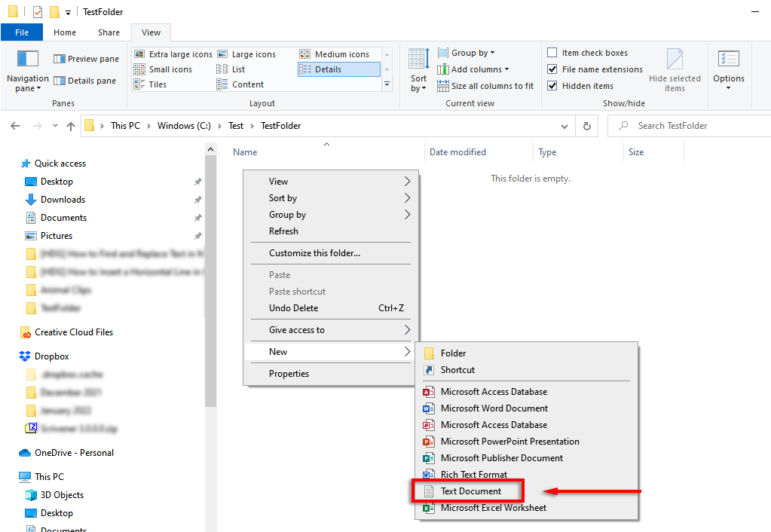771x532 pixels.
Task: Open Add columns dropdown
Action: [473, 69]
